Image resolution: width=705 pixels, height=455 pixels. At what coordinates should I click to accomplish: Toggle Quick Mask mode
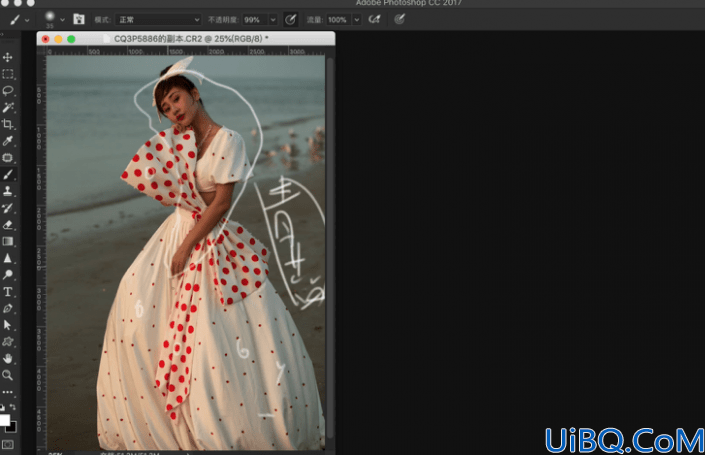8,444
